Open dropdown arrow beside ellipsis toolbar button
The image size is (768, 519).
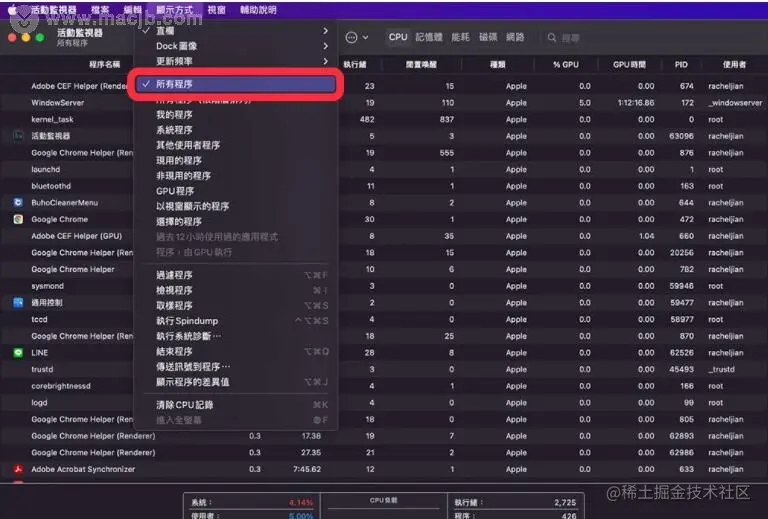tap(365, 38)
